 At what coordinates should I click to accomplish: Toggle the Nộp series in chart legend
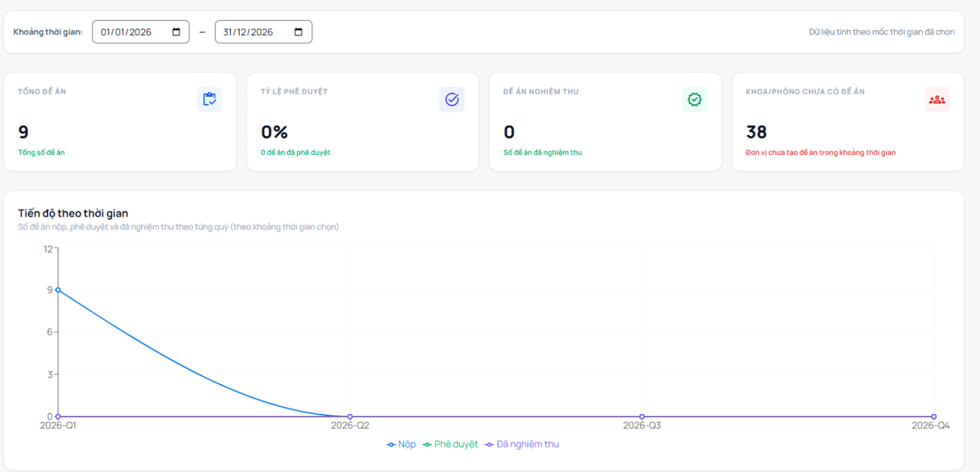401,444
